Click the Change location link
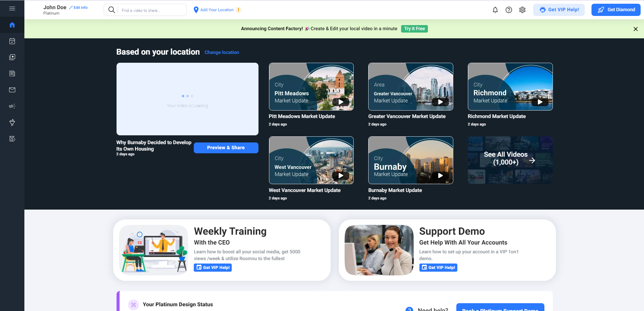This screenshot has width=644, height=311. point(222,52)
